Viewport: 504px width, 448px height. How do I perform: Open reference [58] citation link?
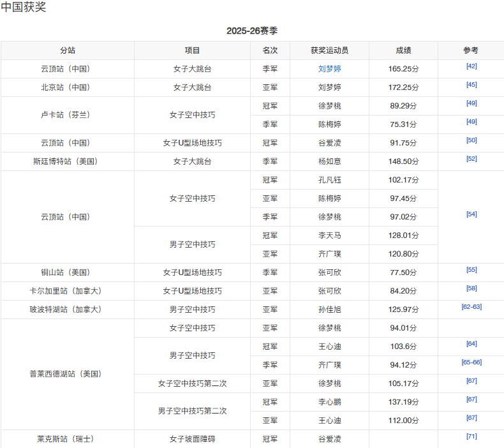tap(471, 288)
